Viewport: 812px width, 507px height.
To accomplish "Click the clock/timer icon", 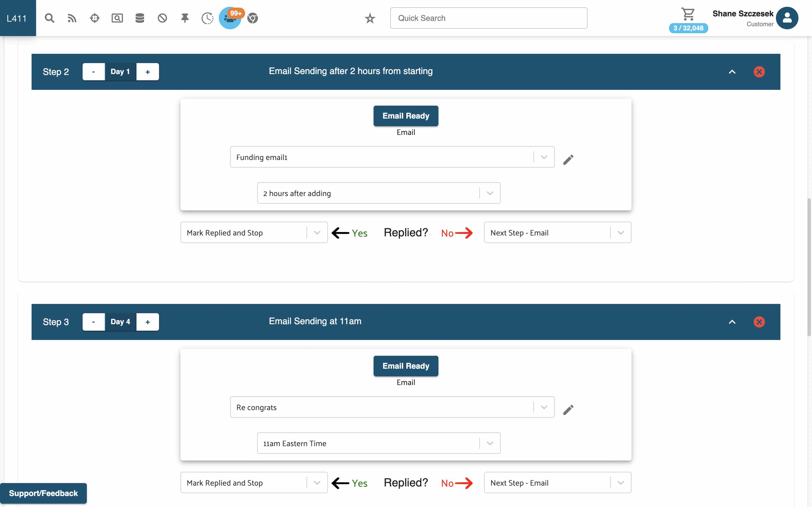I will (x=208, y=17).
